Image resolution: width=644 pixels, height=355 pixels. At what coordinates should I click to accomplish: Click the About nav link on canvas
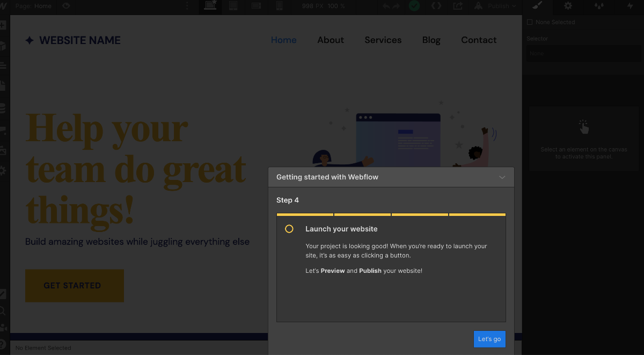pos(331,40)
